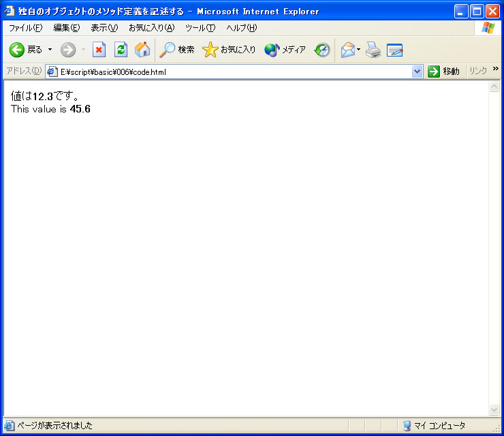Close the Internet Explorer window
This screenshot has height=436, width=504.
click(492, 12)
